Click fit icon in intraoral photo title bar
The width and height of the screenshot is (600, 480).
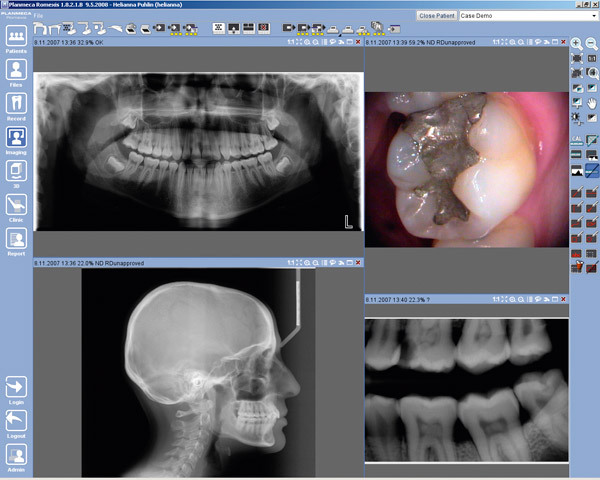point(504,42)
